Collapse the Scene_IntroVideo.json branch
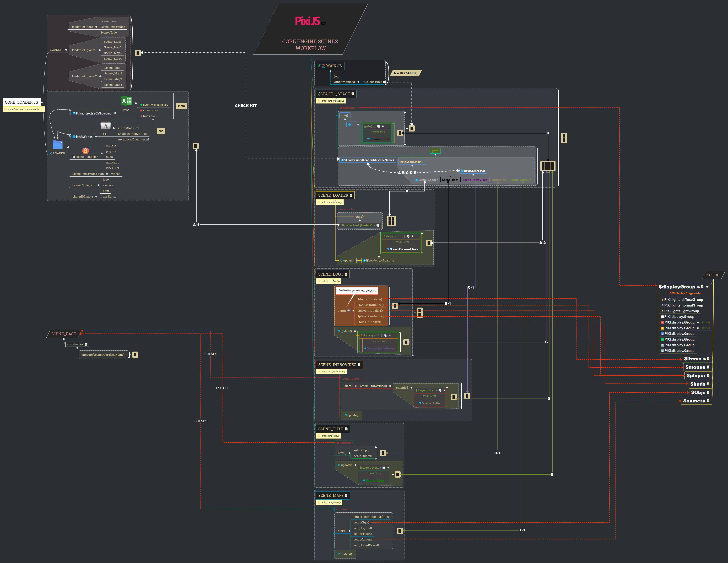Viewport: 728px width, 563px height. pyautogui.click(x=107, y=174)
